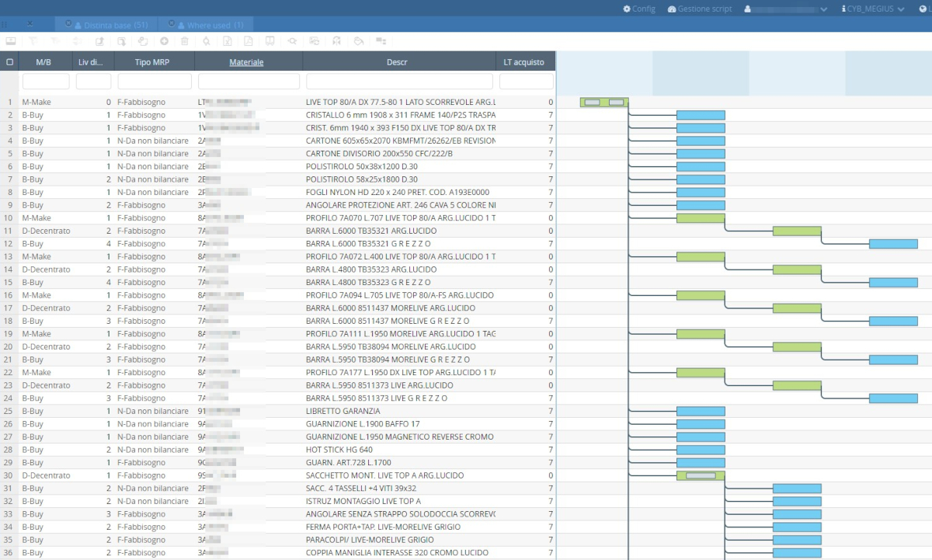Click the layout blocks icon at toolbar end

[381, 41]
